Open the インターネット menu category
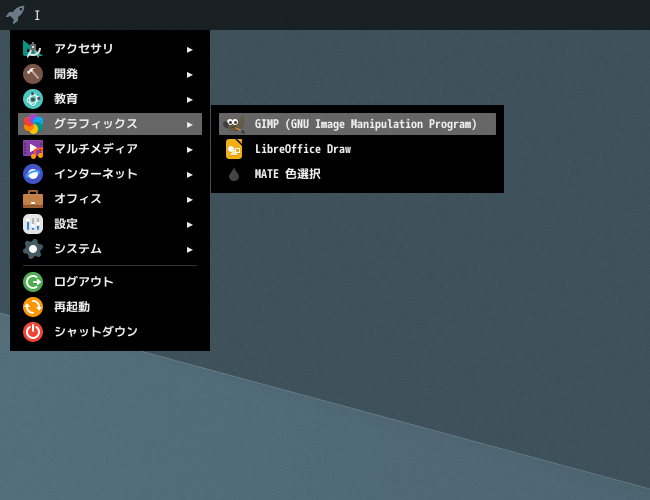The image size is (650, 500). [110, 174]
